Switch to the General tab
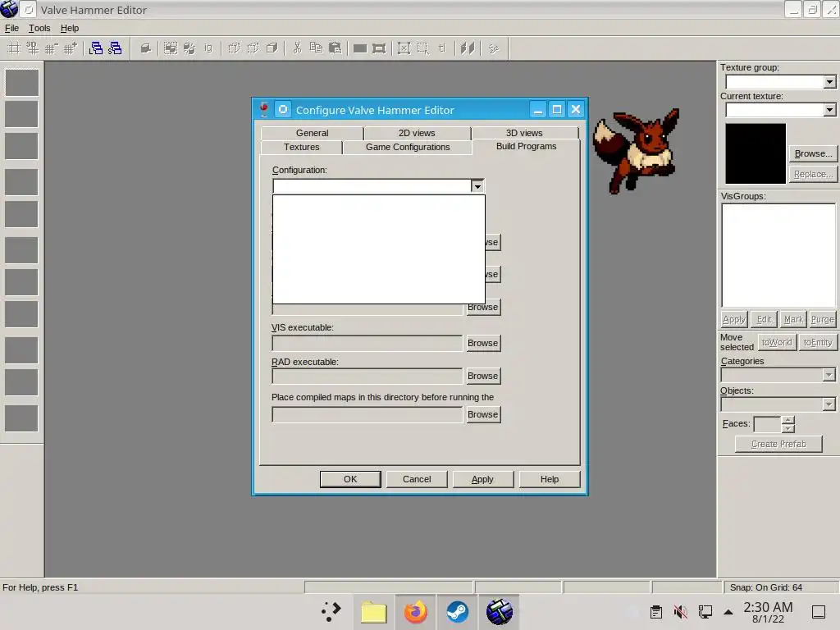 coord(313,133)
